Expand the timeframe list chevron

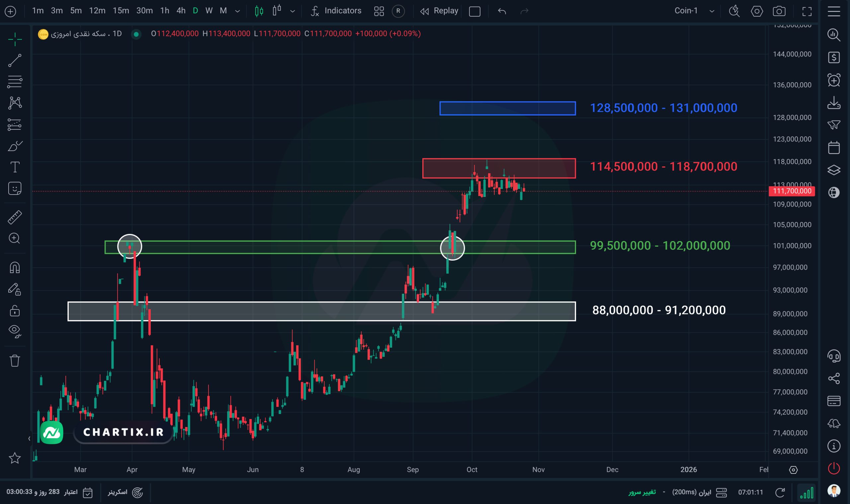click(238, 11)
